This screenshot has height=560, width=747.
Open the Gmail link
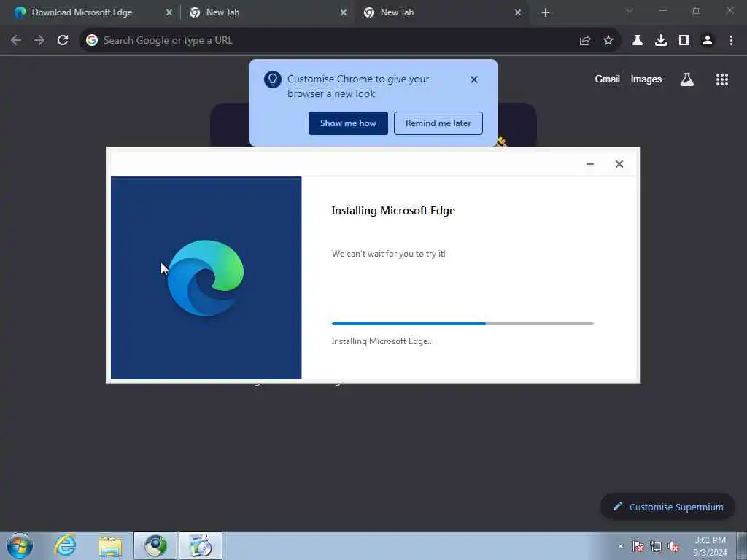pyautogui.click(x=608, y=79)
